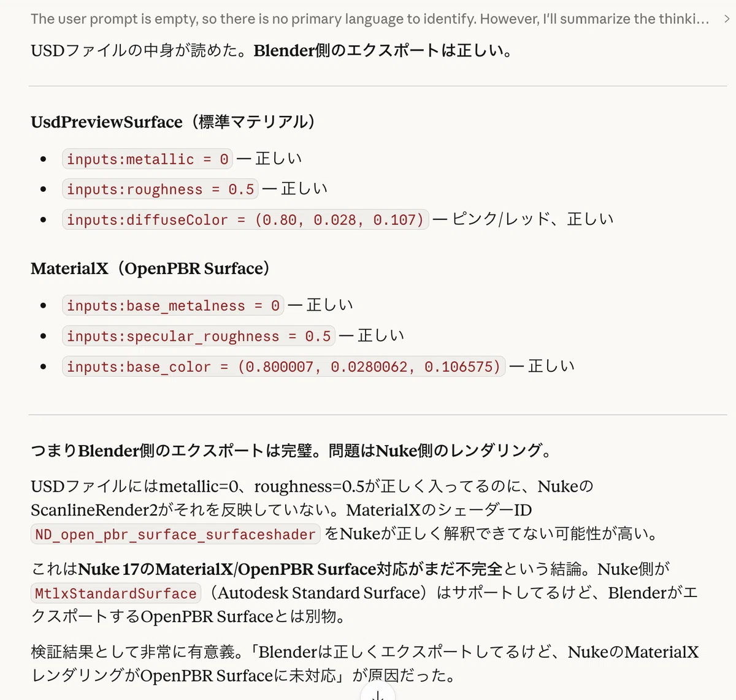736x700 pixels.
Task: Click bold Nuke 17のMaterialX/OpenPBR Surface対応 text
Action: pyautogui.click(x=290, y=569)
